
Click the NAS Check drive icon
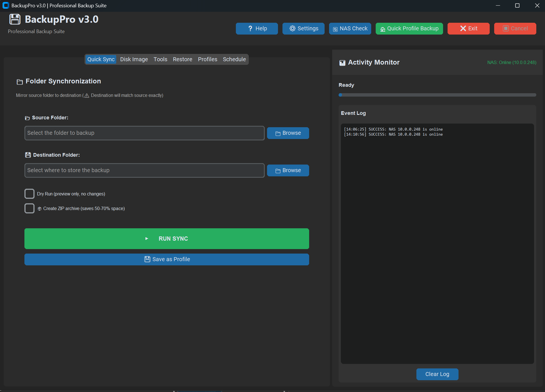(335, 29)
